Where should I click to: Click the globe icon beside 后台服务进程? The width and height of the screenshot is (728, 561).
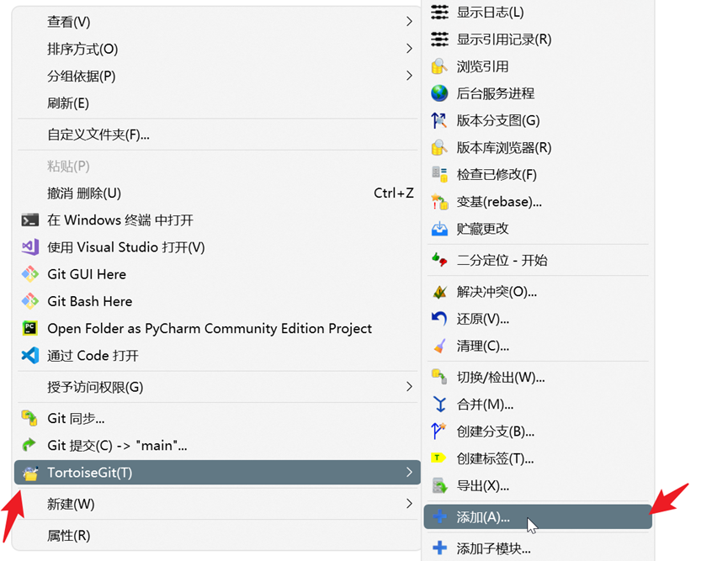(439, 93)
